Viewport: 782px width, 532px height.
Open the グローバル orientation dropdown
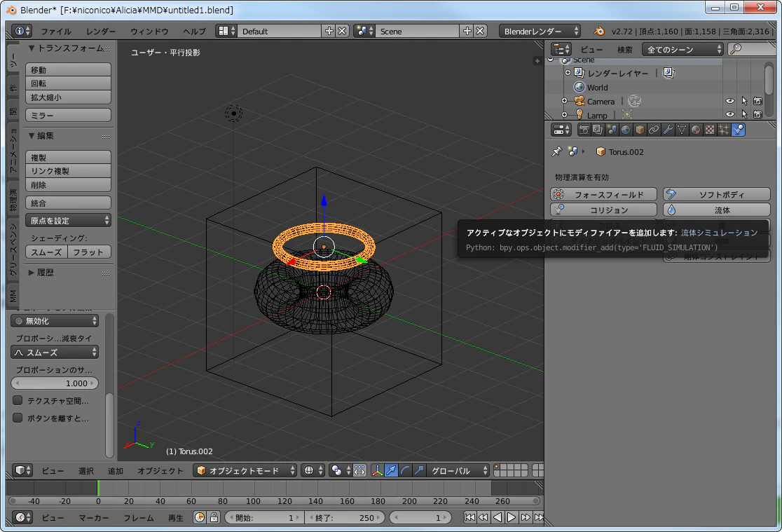[458, 470]
